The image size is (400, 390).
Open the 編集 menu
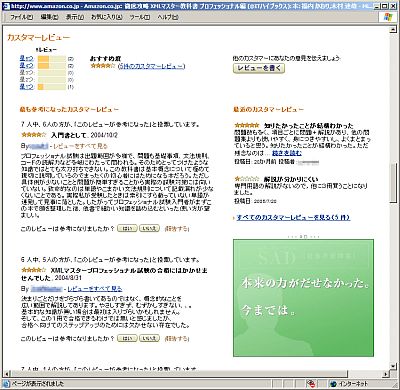[49, 17]
